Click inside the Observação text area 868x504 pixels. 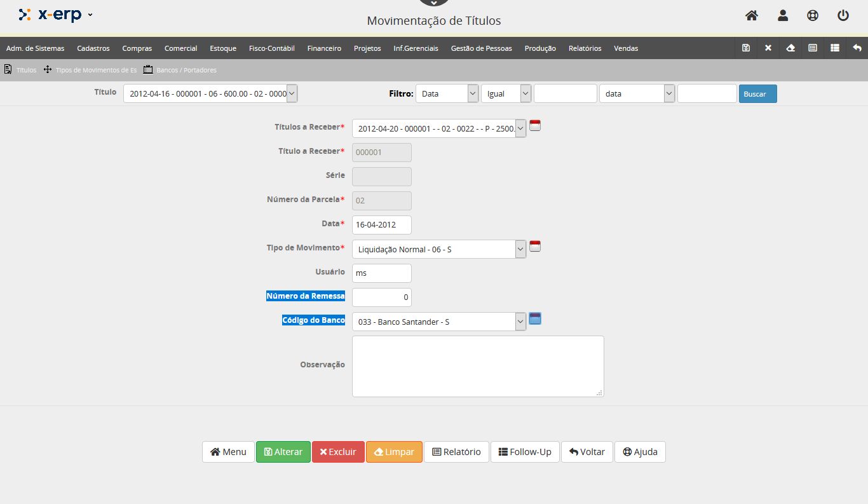[478, 366]
